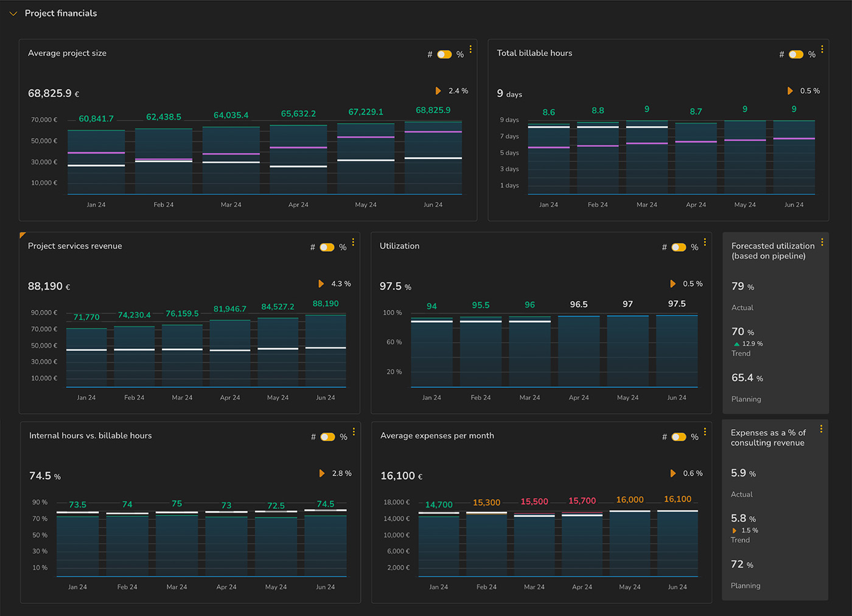Switch Utilization chart to numeric view
Viewport: 852px width, 616px height.
coord(678,247)
